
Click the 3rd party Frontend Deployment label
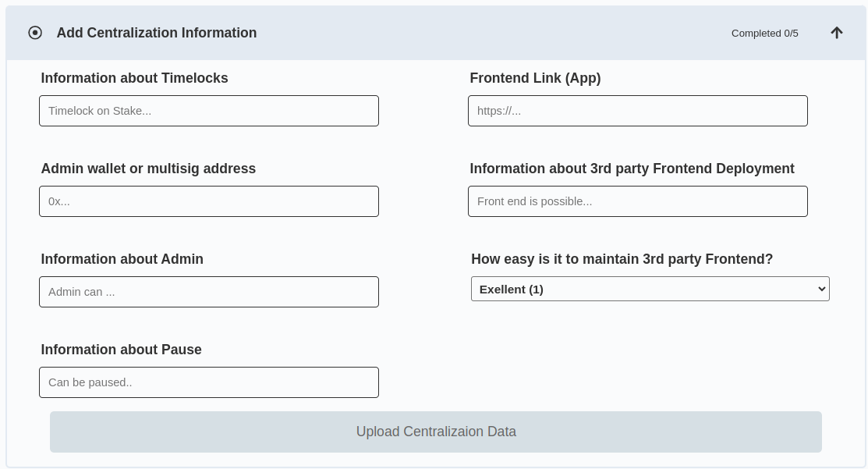click(632, 169)
